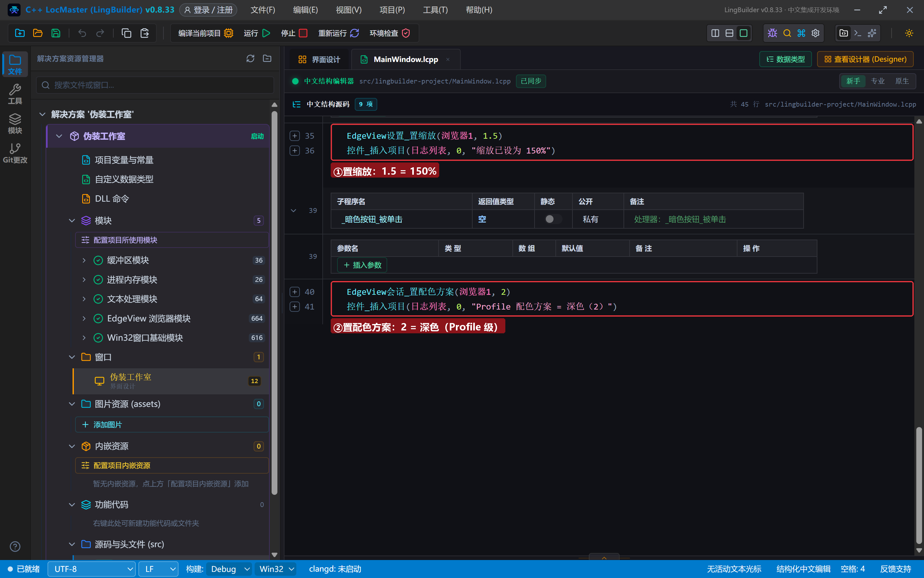
Task: Toggle the sun theme icon
Action: coord(909,33)
